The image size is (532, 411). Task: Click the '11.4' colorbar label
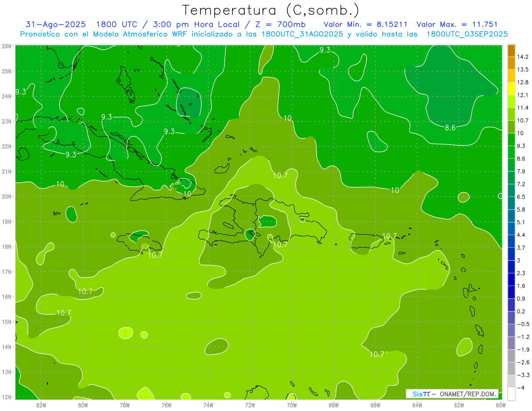522,108
